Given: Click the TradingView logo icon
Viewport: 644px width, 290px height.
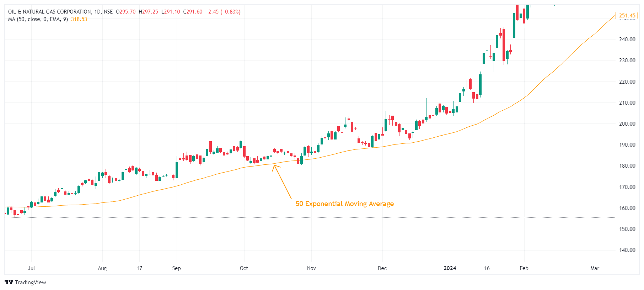Looking at the screenshot, I should (9, 282).
